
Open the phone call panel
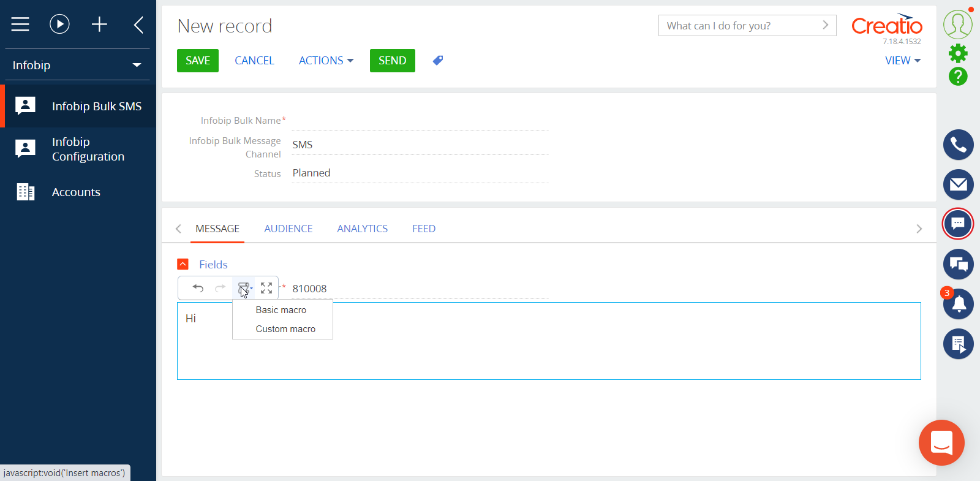point(958,145)
